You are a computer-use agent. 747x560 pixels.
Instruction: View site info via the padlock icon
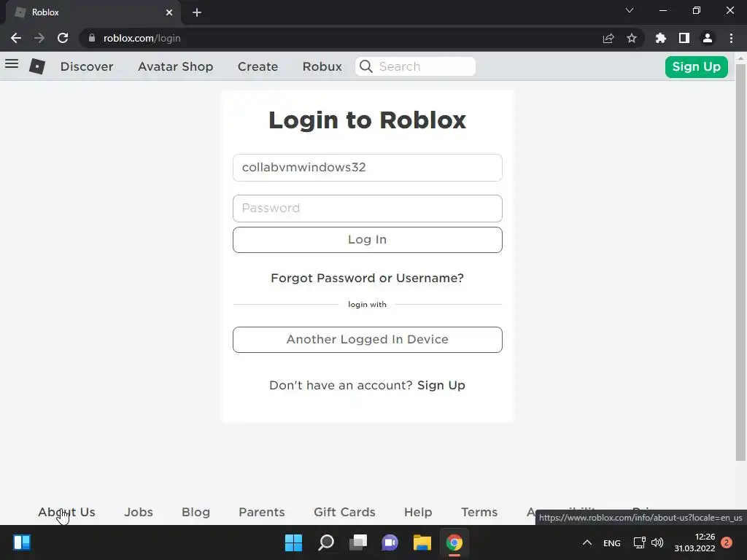coord(92,38)
